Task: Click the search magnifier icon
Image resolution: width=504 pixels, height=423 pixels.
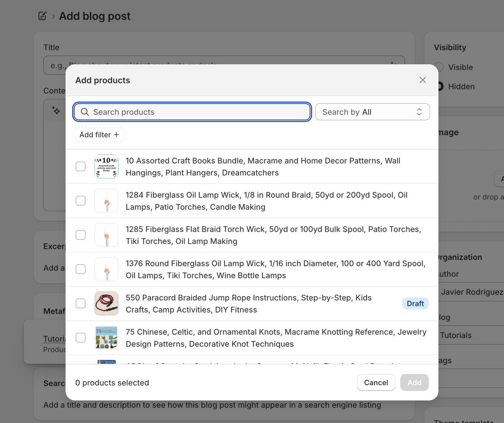Action: click(85, 112)
